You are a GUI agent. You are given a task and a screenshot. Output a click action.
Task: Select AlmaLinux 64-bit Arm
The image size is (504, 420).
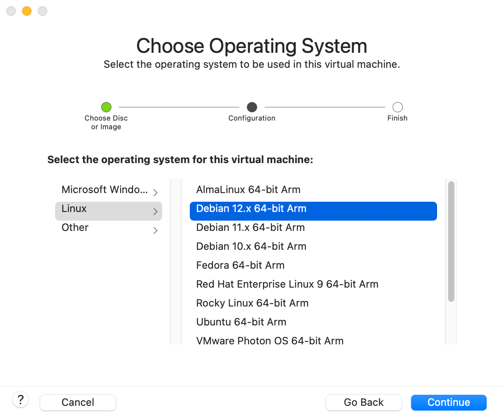click(248, 190)
